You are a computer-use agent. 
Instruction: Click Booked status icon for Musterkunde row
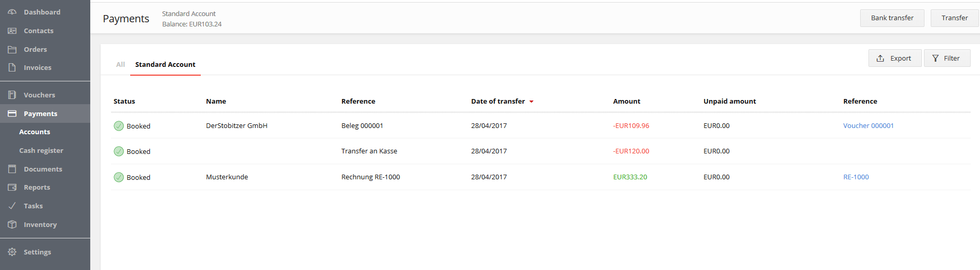(119, 177)
